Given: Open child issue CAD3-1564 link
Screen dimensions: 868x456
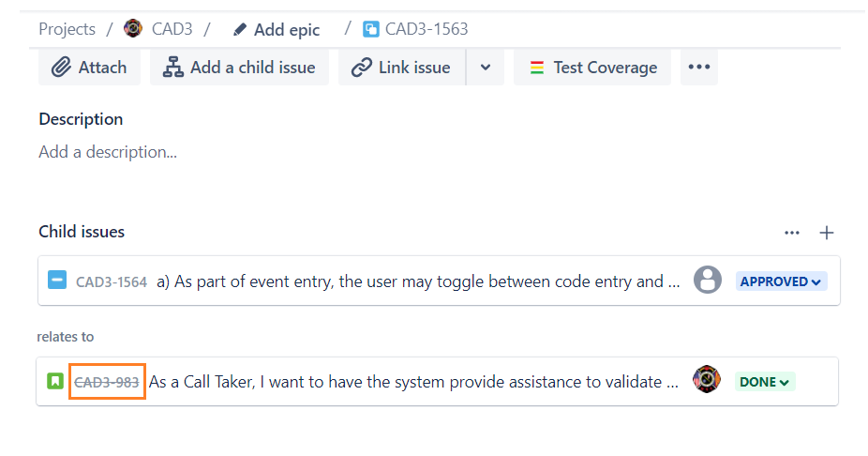Looking at the screenshot, I should [x=112, y=282].
